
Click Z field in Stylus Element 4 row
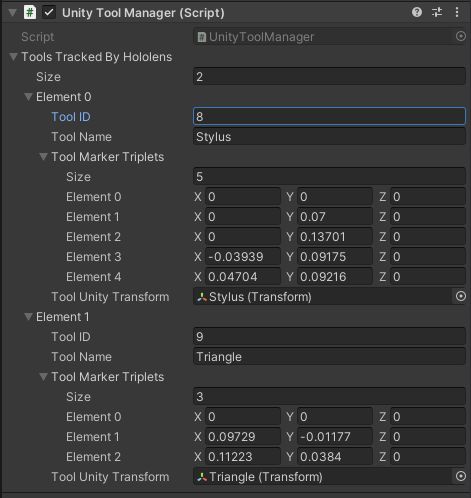(428, 277)
